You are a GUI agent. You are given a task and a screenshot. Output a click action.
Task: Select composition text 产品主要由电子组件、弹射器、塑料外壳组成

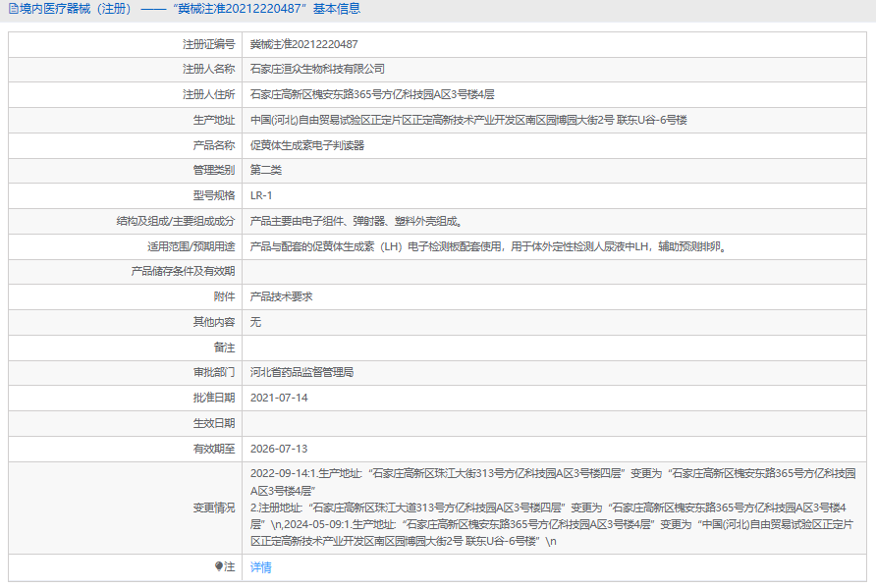pos(357,221)
